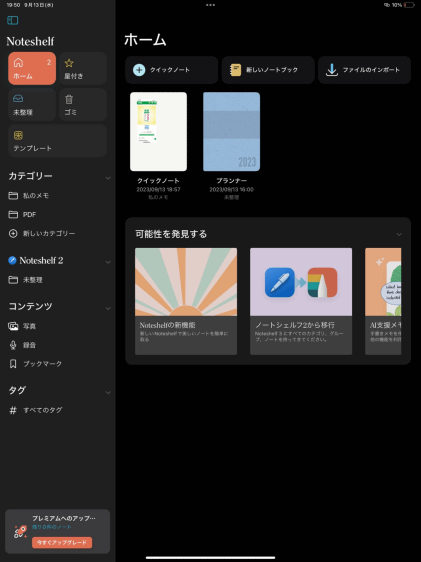Screen dimensions: 421x562
Task: Tap 今すぐアップグレード upgrade button
Action: coord(62,542)
